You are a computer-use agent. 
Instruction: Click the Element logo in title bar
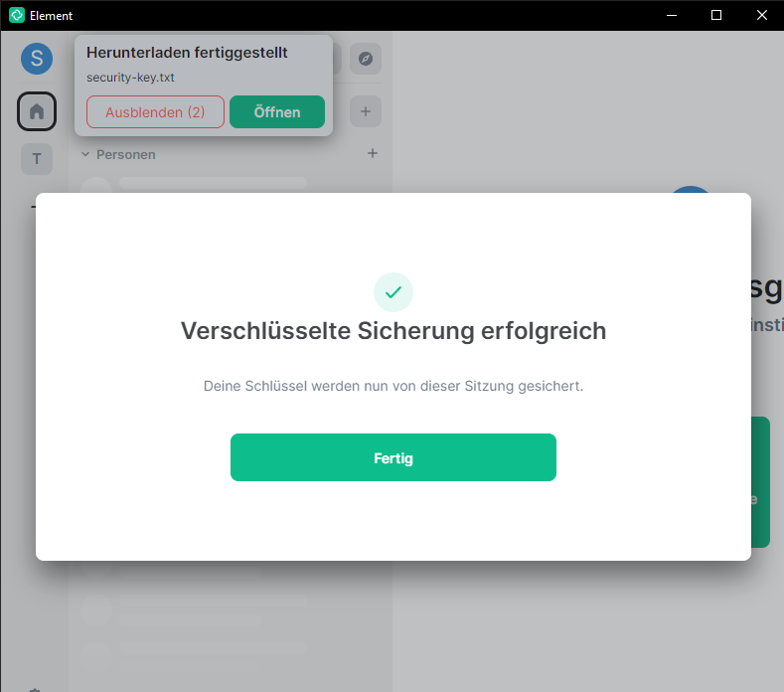pyautogui.click(x=16, y=15)
